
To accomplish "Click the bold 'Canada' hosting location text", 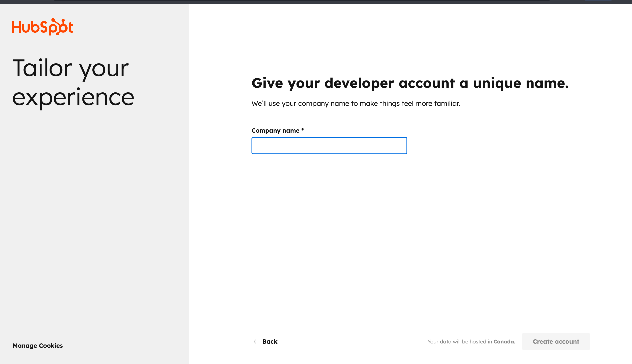I will 504,341.
